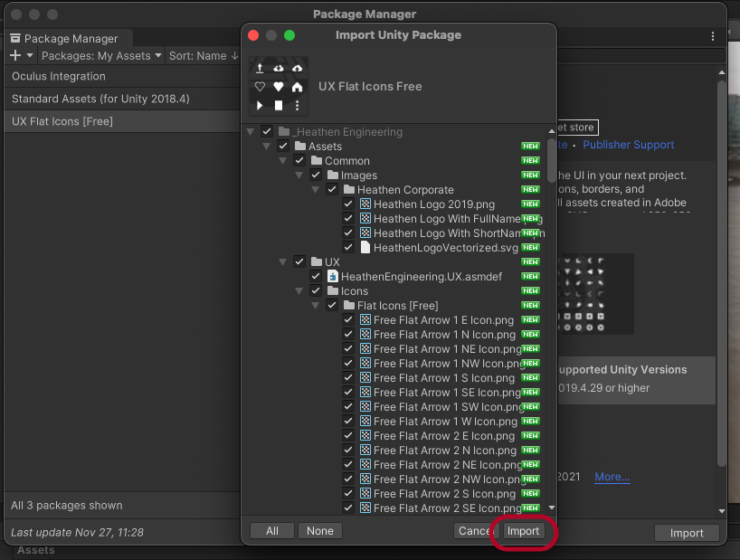Click the HeathenEngineering.UX.asmdef file icon
This screenshot has width=740, height=560.
[333, 276]
